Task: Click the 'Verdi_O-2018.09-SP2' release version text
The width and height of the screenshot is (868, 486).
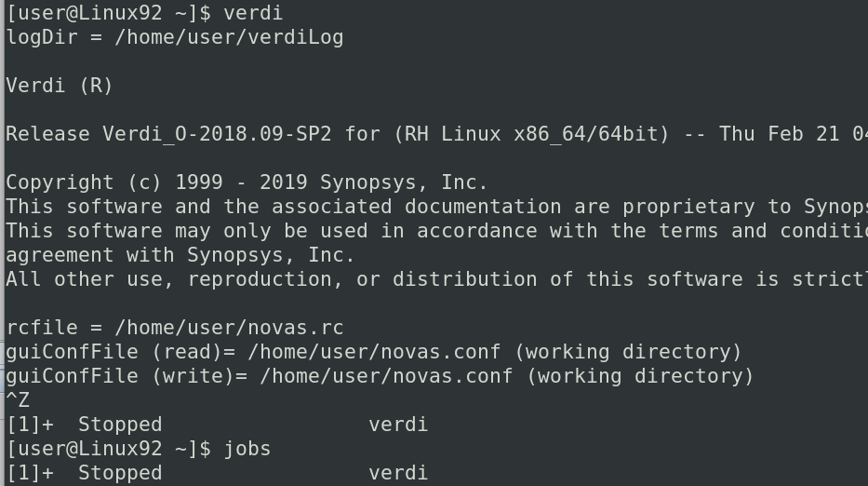Action: [217, 134]
